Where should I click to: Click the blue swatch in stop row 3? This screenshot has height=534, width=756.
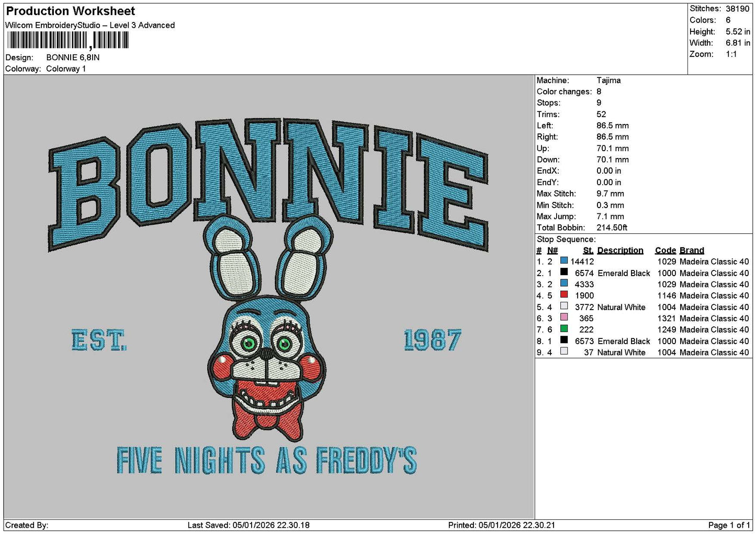(x=564, y=283)
